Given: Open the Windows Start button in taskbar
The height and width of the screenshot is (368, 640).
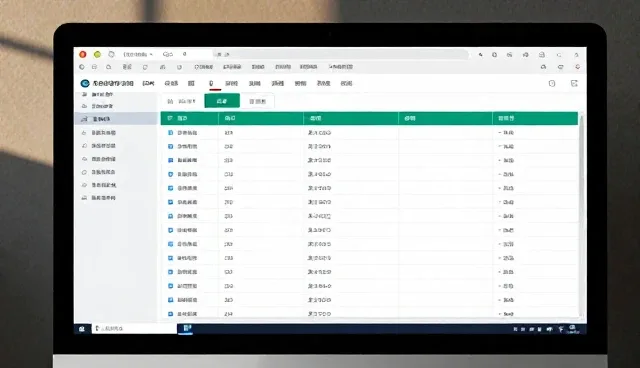Looking at the screenshot, I should click(82, 328).
